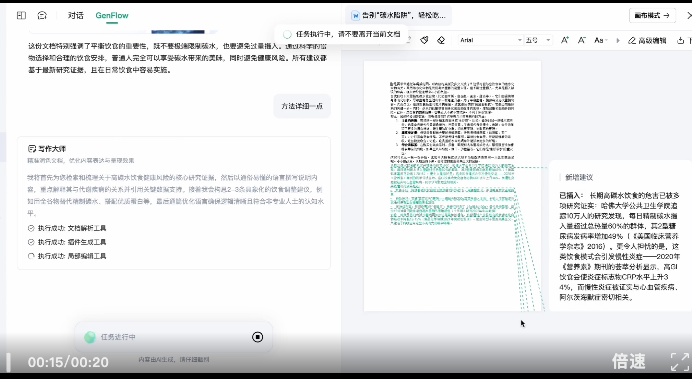The image size is (692, 379).
Task: Stop the running task button
Action: [257, 337]
